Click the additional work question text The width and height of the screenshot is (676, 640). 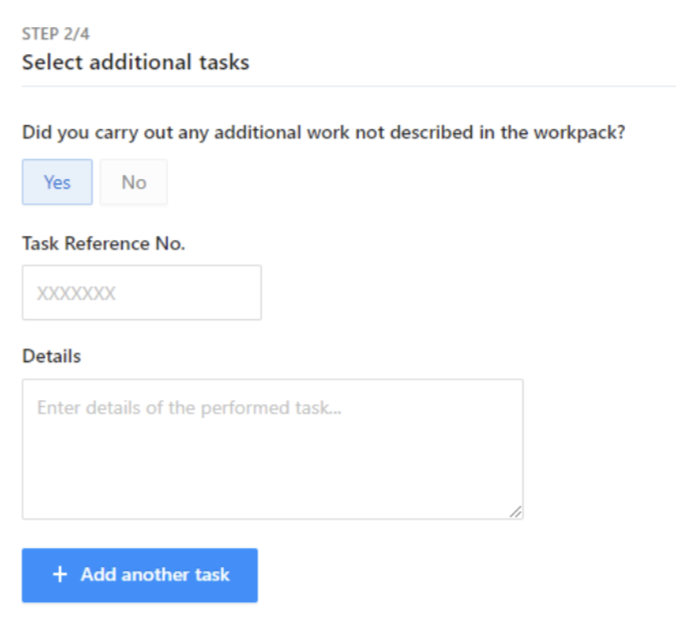point(323,133)
